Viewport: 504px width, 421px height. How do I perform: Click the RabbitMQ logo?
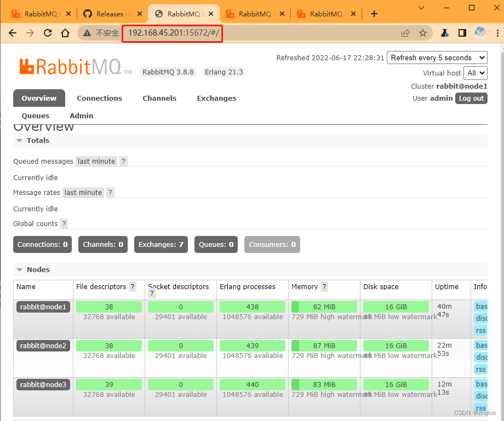75,67
